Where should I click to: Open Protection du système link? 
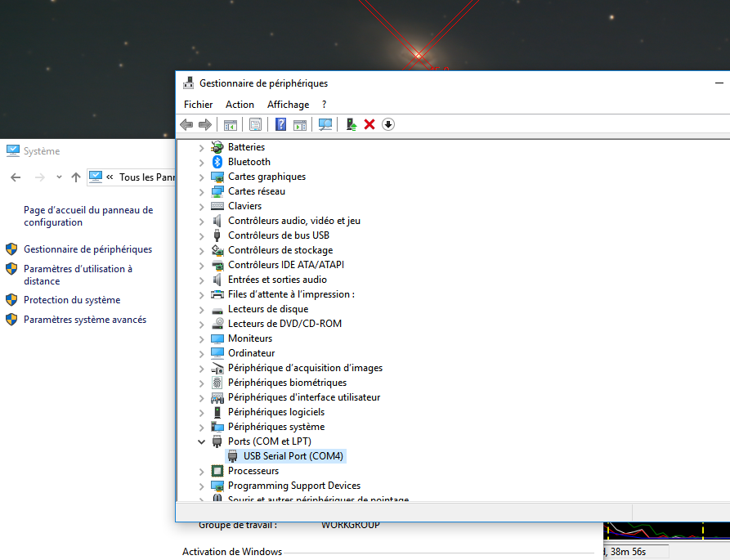(x=72, y=300)
